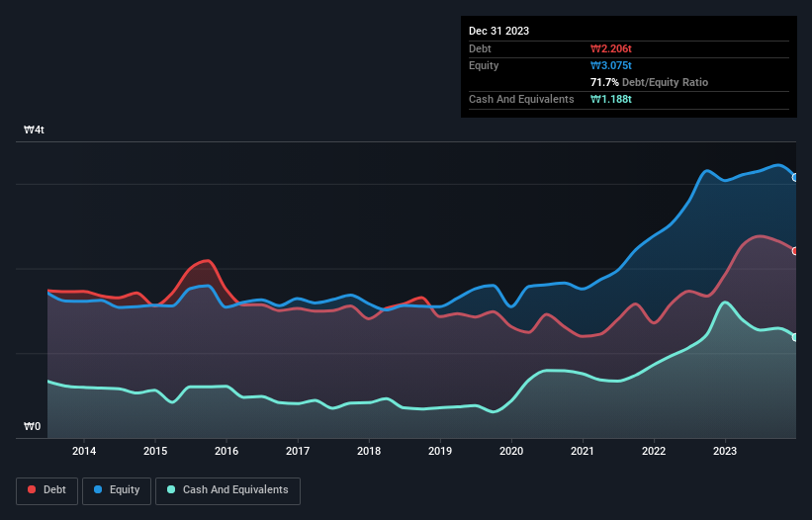Select the Debt endpoint marker at Dec 2023
The image size is (812, 520).
(795, 251)
